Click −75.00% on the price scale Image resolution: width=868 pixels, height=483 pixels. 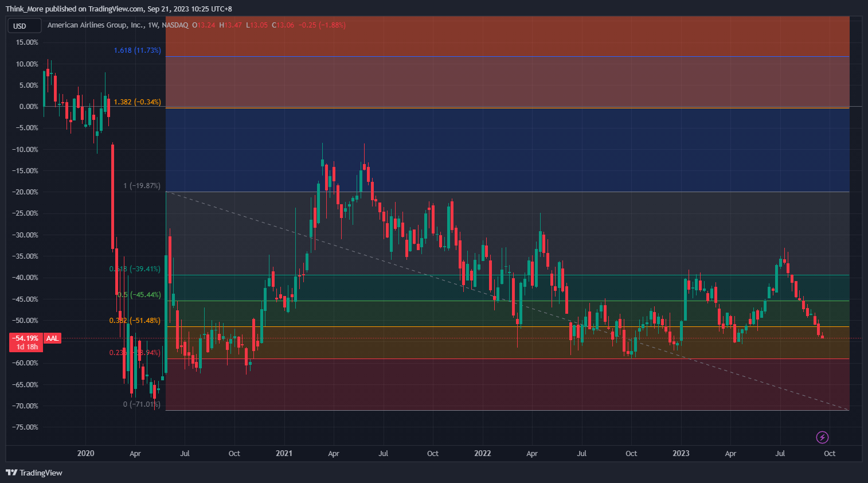pos(25,427)
